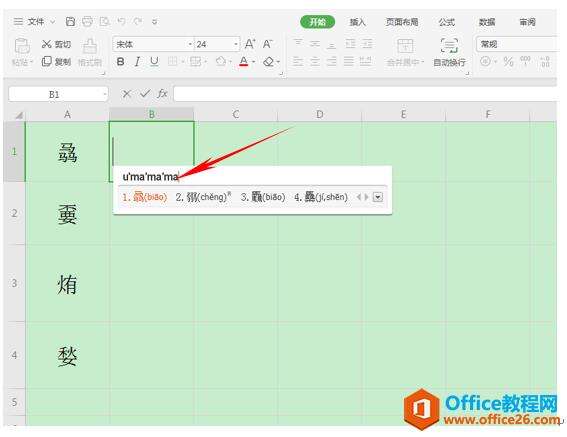This screenshot has height=437, width=567.
Task: Click the eraser clear-format icon
Action: [x=268, y=62]
